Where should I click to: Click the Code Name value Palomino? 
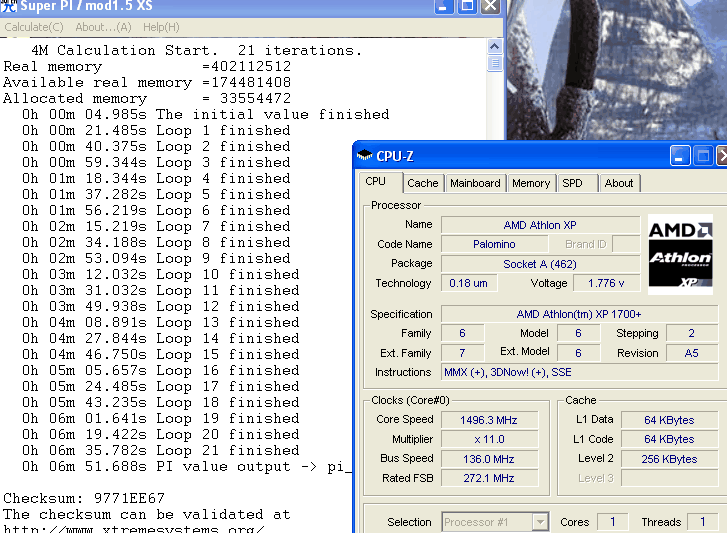(x=494, y=244)
